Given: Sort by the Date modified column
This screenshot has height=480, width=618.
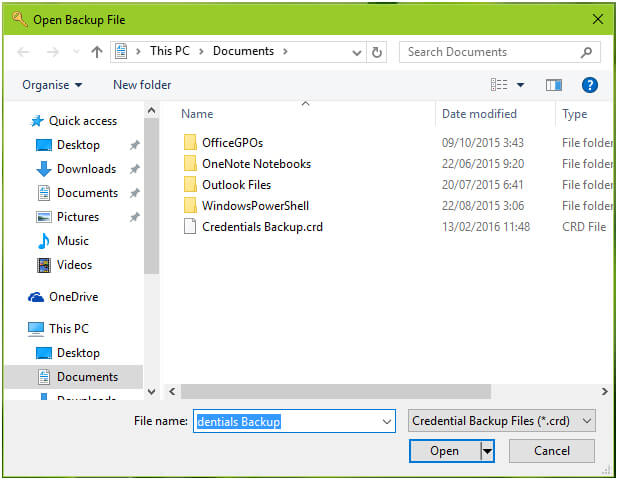Looking at the screenshot, I should pyautogui.click(x=479, y=114).
